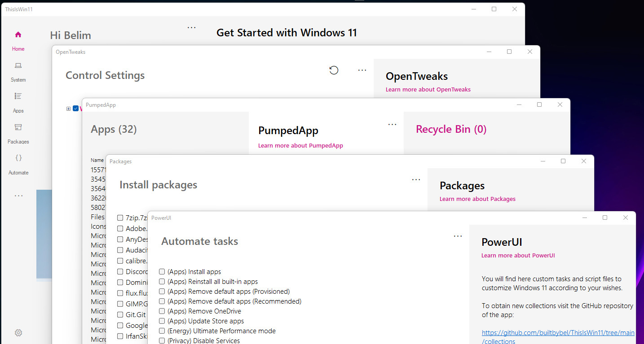Check (Privacy) Disable Services task

coord(162,341)
